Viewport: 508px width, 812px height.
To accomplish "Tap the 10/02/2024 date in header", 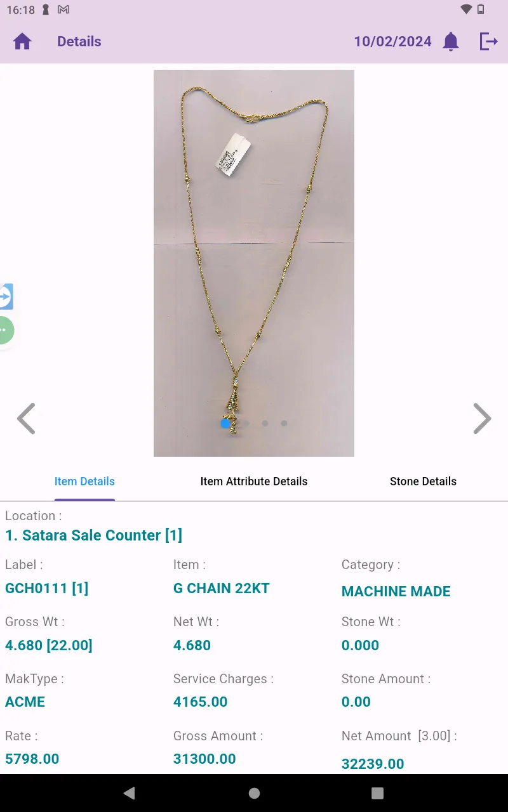I will pos(392,42).
